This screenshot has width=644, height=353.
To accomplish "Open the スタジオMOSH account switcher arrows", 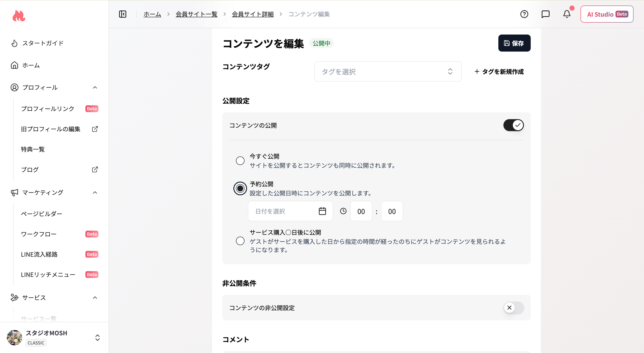I will tap(98, 338).
